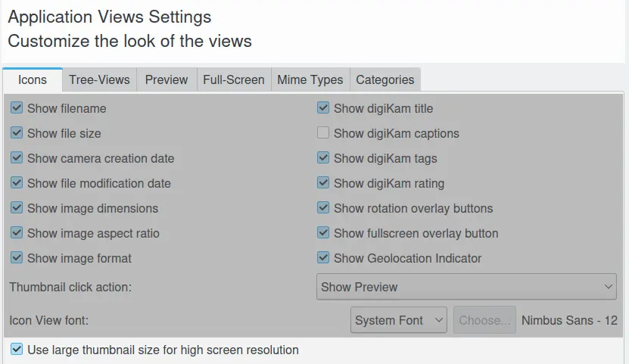Image resolution: width=629 pixels, height=364 pixels.
Task: Click the Choose... font button
Action: pyautogui.click(x=484, y=320)
